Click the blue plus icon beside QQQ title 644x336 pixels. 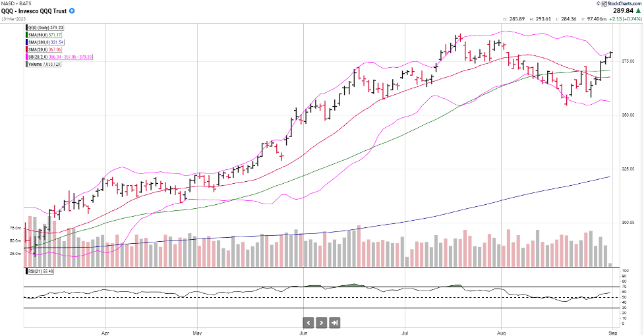(72, 11)
